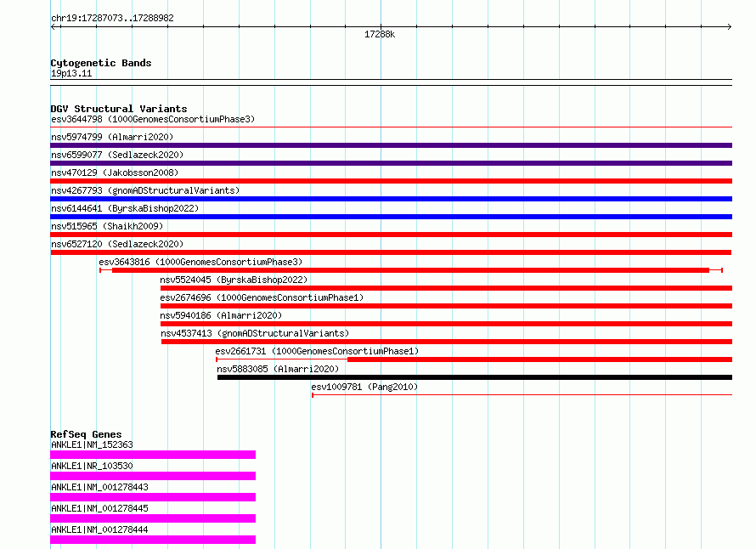Select the ANKLE1|NM_001278443 magenta gene bar
The height and width of the screenshot is (549, 756).
[153, 497]
